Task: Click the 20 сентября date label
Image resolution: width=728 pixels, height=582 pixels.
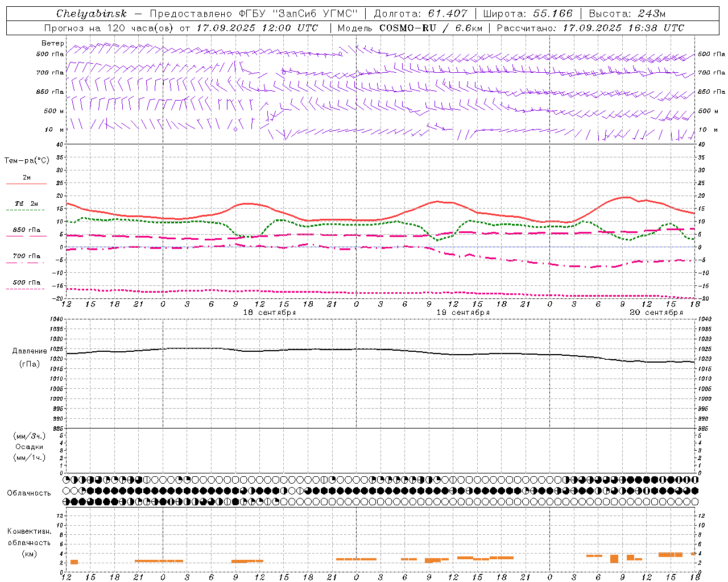Action: click(656, 313)
